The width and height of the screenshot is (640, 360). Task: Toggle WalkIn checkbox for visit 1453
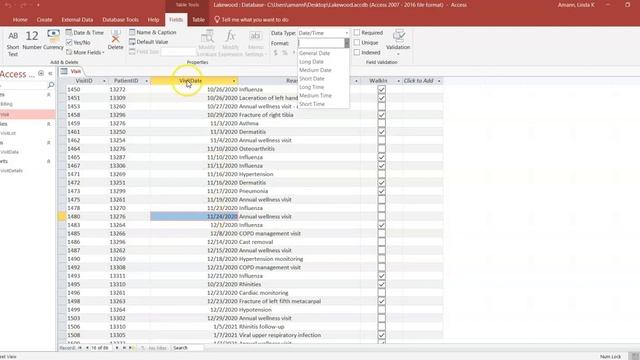[x=381, y=106]
